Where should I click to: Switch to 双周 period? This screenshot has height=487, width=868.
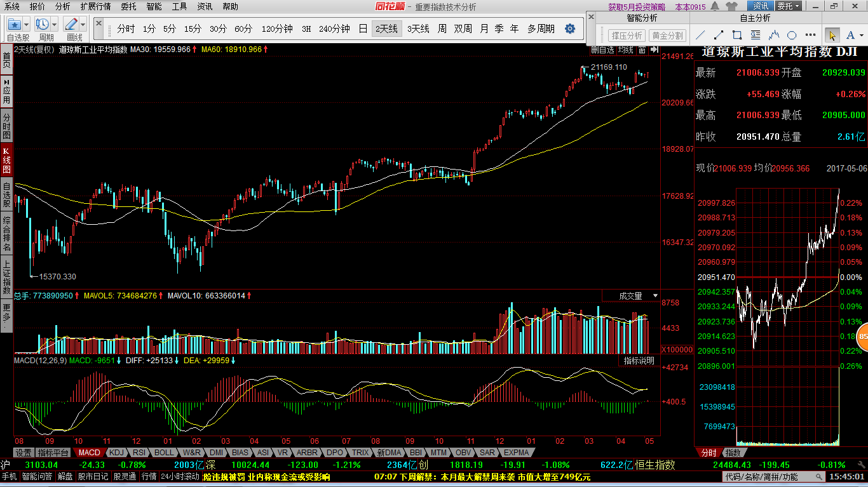(x=463, y=29)
